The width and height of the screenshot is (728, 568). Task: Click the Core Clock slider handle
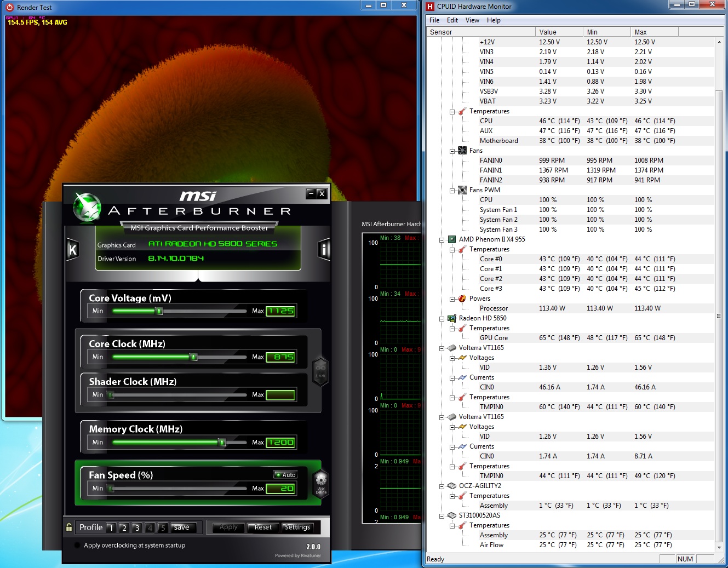click(193, 357)
